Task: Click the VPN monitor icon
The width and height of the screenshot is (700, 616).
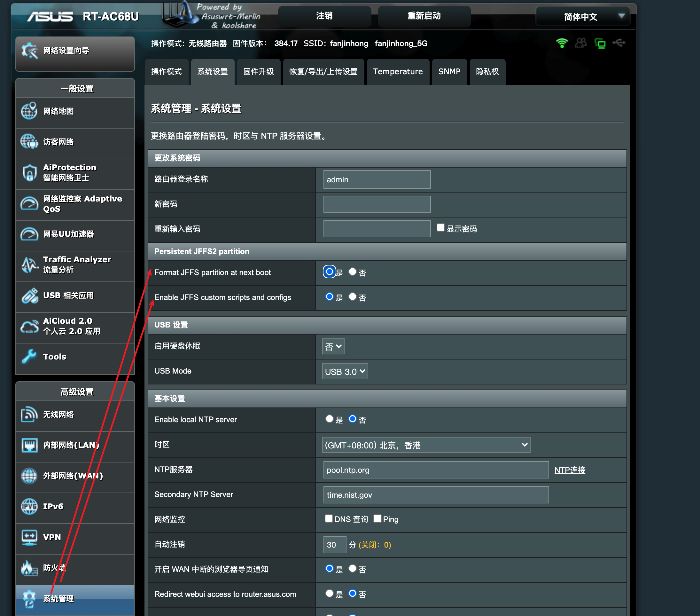Action: (29, 537)
